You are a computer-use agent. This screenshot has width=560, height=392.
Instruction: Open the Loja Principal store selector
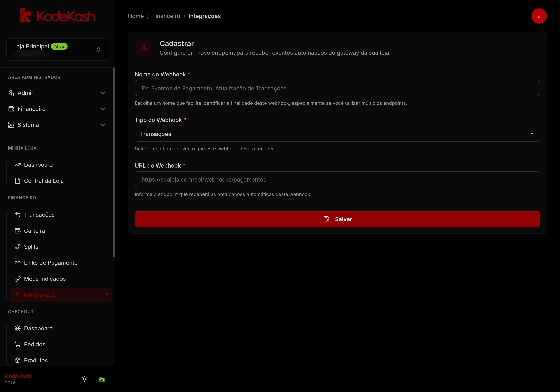tap(57, 50)
